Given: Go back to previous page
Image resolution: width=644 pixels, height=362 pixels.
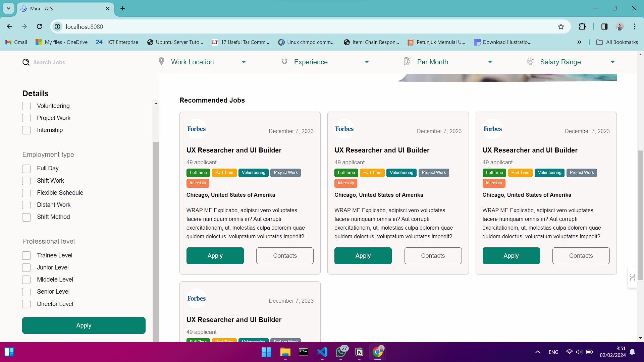Looking at the screenshot, I should point(9,26).
